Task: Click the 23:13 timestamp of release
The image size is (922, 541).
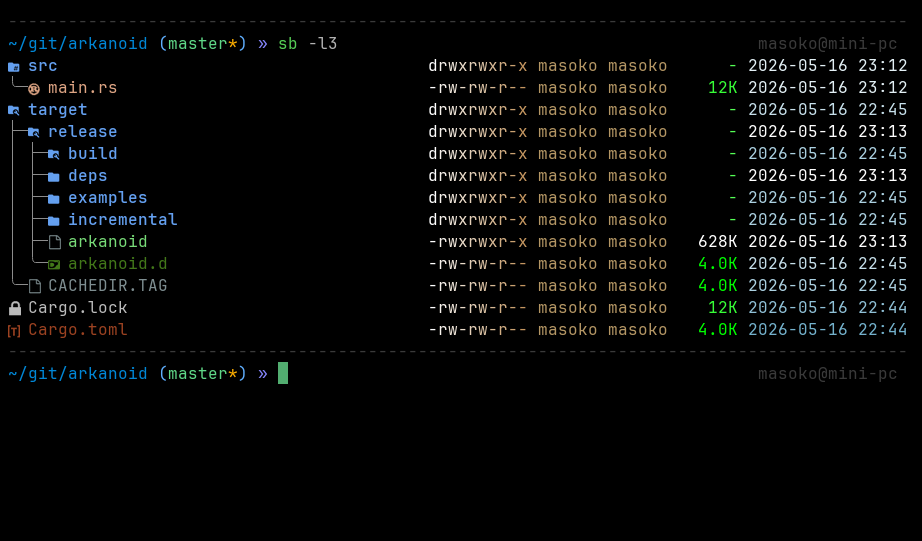Action: (883, 131)
